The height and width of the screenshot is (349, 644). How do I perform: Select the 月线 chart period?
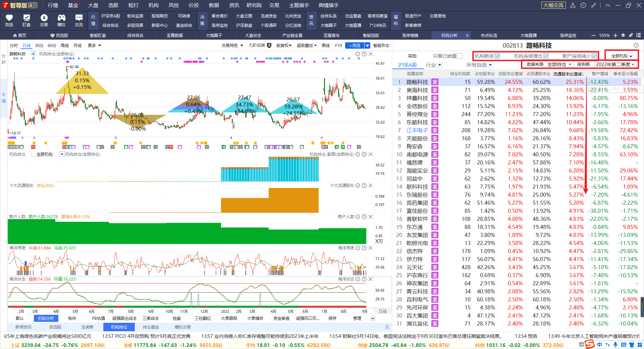tap(77, 45)
